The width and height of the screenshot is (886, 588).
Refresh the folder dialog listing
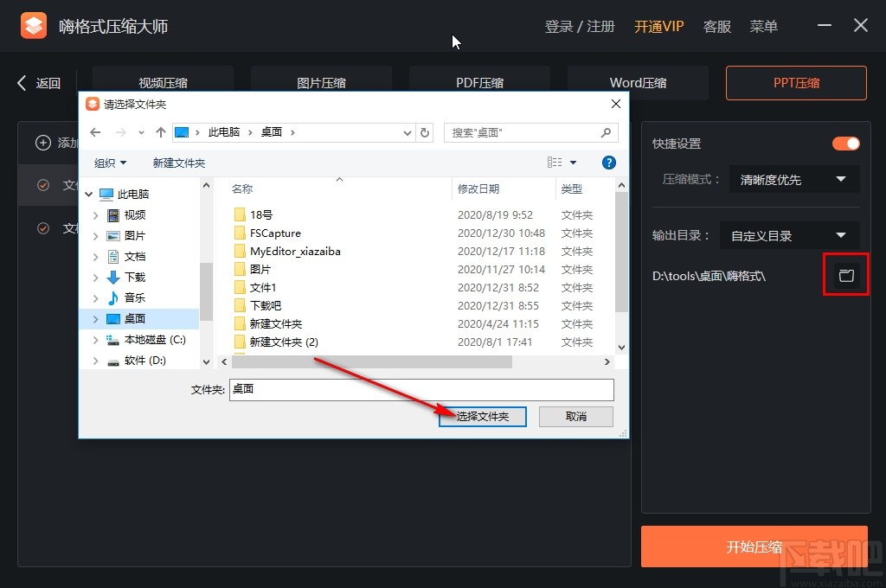pyautogui.click(x=425, y=133)
